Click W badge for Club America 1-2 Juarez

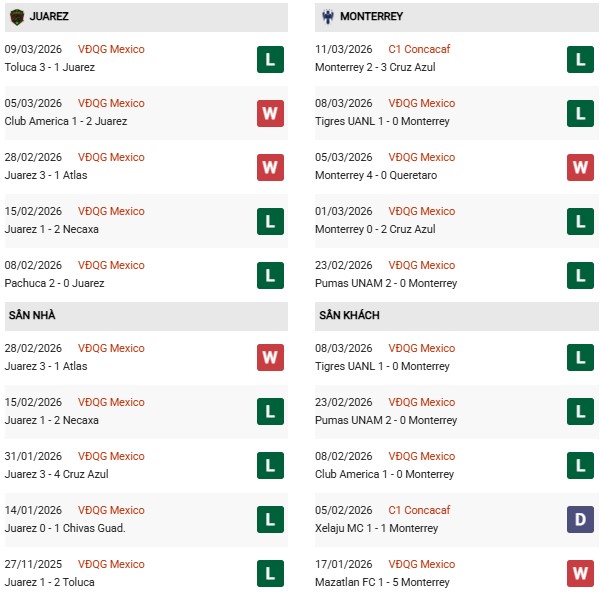coord(270,113)
